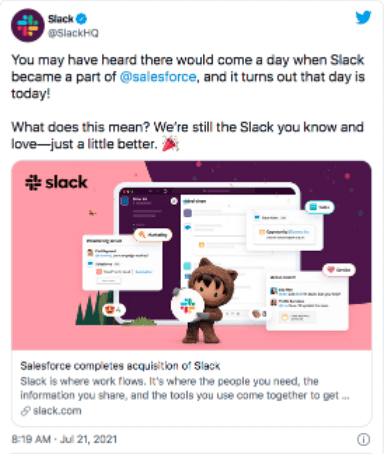Click the round Slack logo badge held by mascot
384x454 pixels.
[x=188, y=305]
